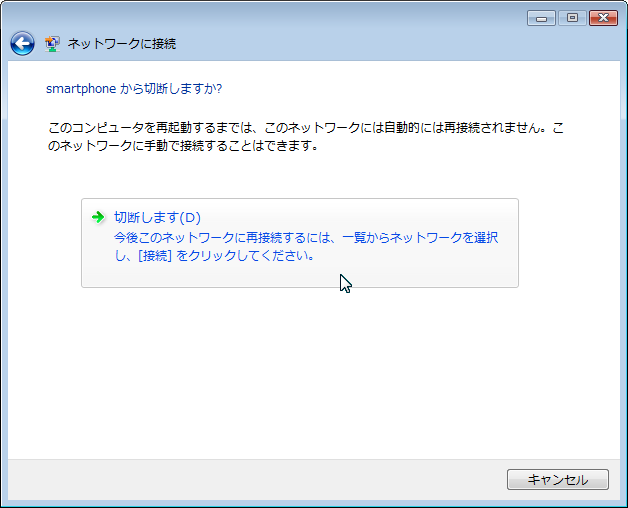Close the dialog with red X
628x508 pixels.
(603, 18)
